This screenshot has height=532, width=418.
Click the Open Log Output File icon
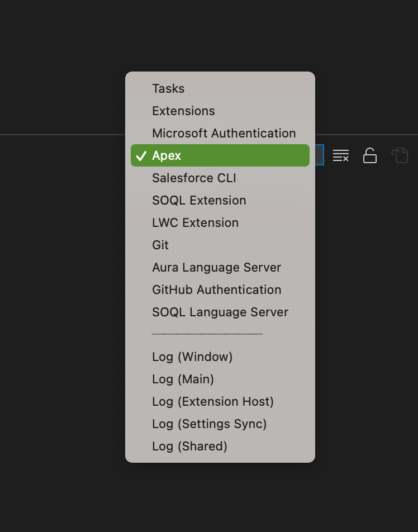[400, 155]
